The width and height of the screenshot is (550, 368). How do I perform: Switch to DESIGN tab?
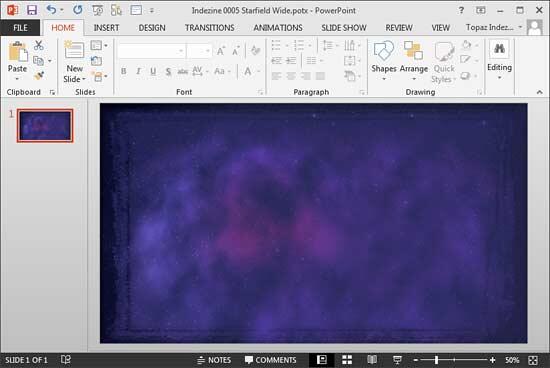point(152,28)
